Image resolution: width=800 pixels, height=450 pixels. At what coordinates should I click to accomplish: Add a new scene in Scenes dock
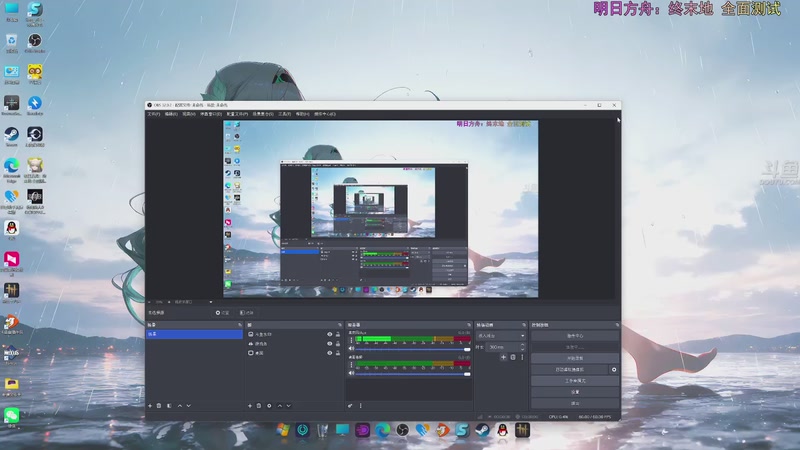[150, 406]
